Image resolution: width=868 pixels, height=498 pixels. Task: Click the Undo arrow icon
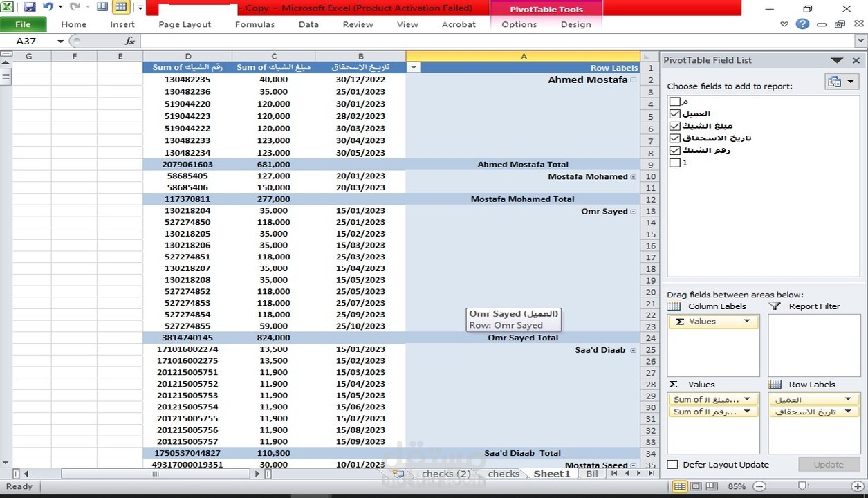coord(48,8)
